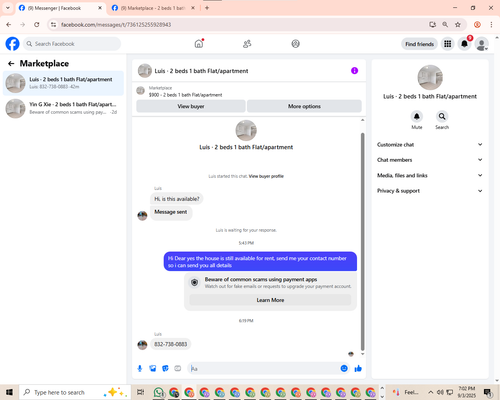Choose a sticker icon in composer
This screenshot has height=400, width=500.
coord(165,368)
